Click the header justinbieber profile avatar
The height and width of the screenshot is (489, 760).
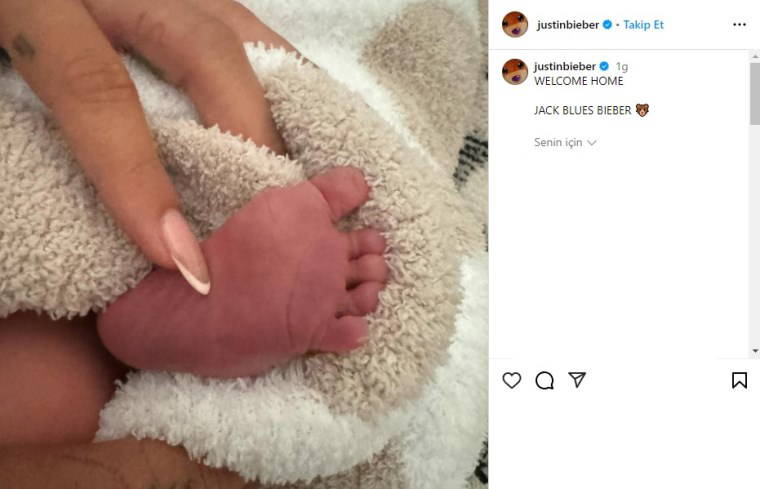515,24
